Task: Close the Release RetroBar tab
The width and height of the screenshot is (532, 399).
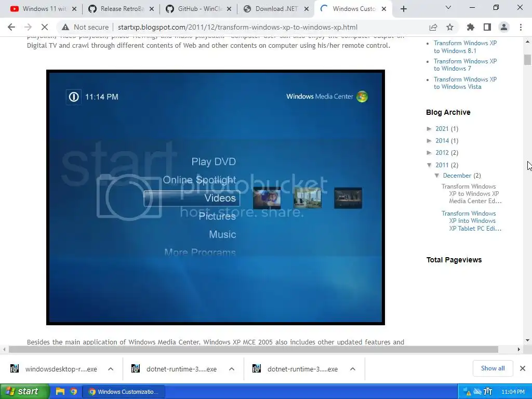Action: [x=152, y=9]
